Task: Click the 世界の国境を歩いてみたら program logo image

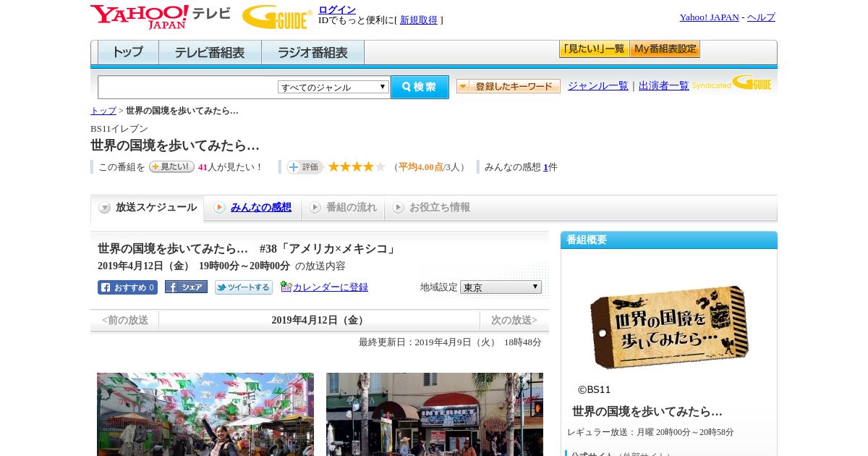Action: coord(669,326)
